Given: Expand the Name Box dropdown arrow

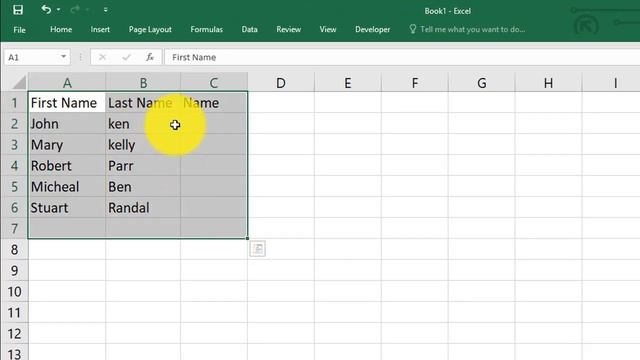Looking at the screenshot, I should tap(64, 57).
